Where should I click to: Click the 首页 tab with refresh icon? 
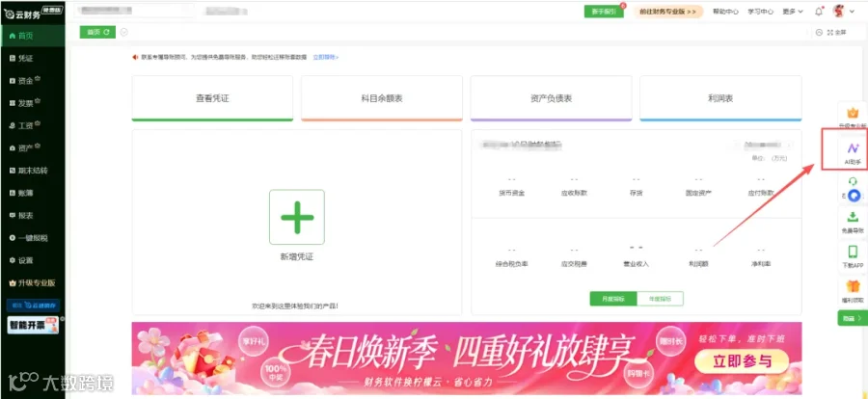click(x=97, y=32)
